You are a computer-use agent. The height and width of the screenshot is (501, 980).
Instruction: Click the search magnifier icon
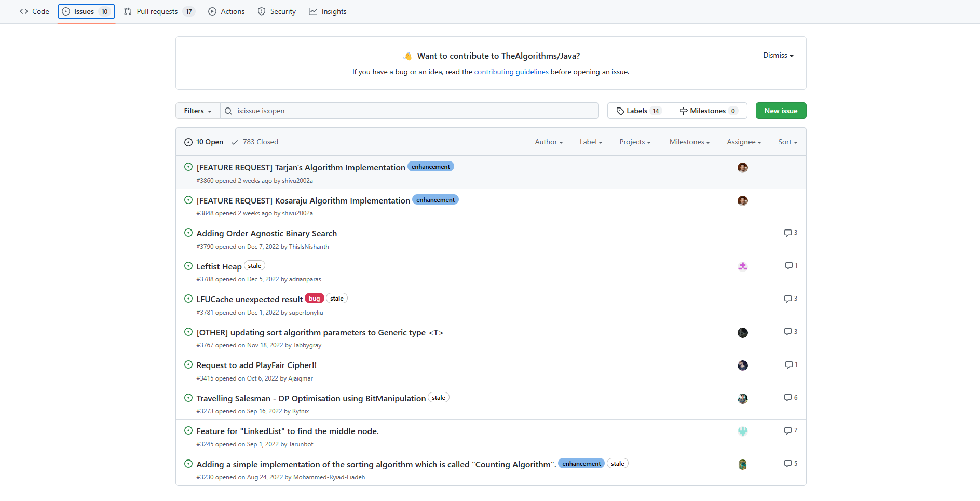point(228,111)
